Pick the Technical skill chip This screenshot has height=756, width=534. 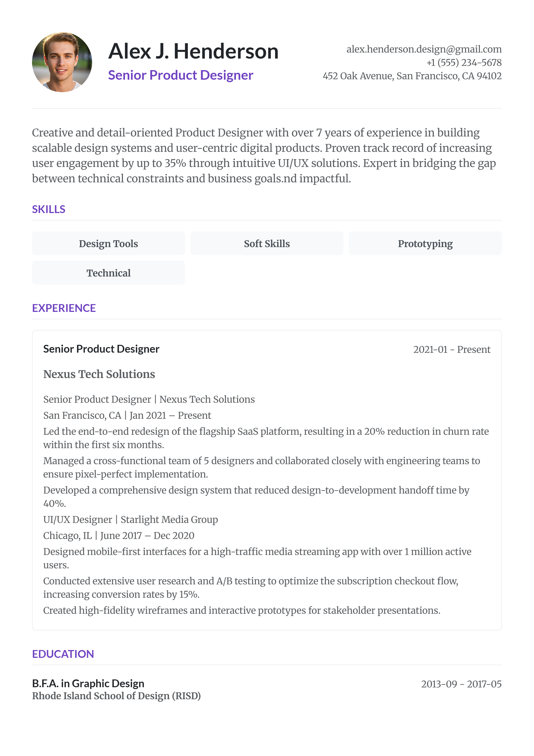(x=108, y=273)
